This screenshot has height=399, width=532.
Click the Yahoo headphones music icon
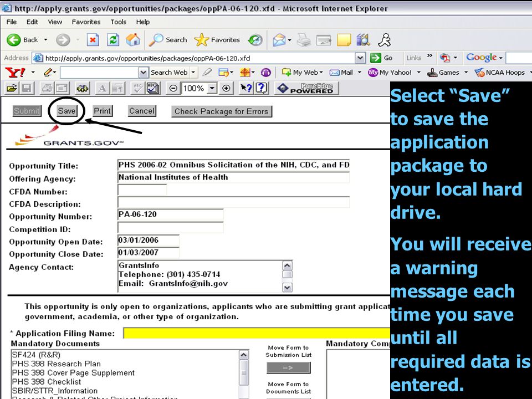point(265,72)
